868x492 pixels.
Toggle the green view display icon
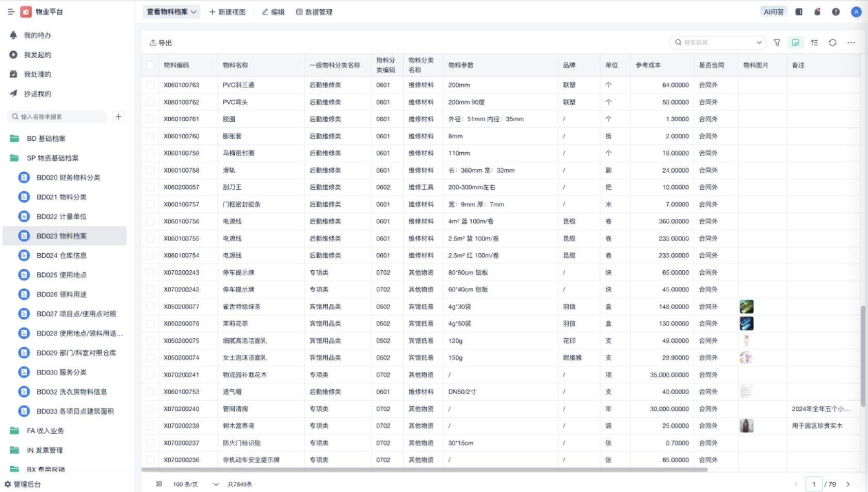[796, 42]
